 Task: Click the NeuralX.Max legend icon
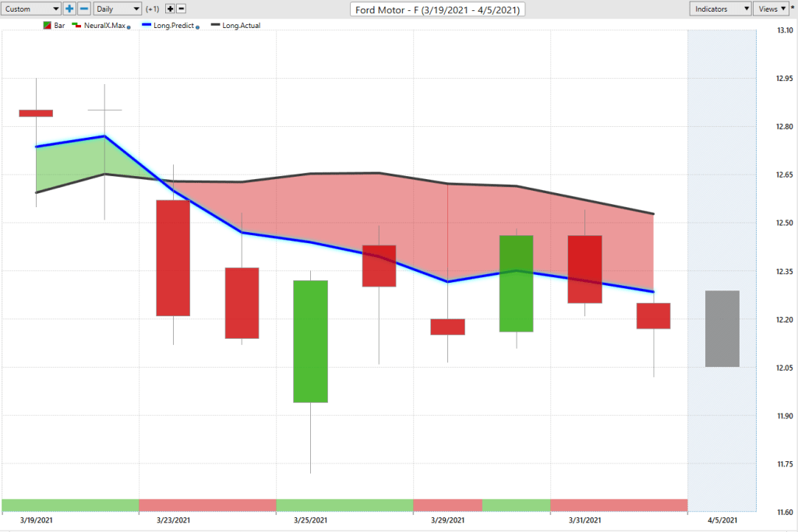[x=76, y=26]
